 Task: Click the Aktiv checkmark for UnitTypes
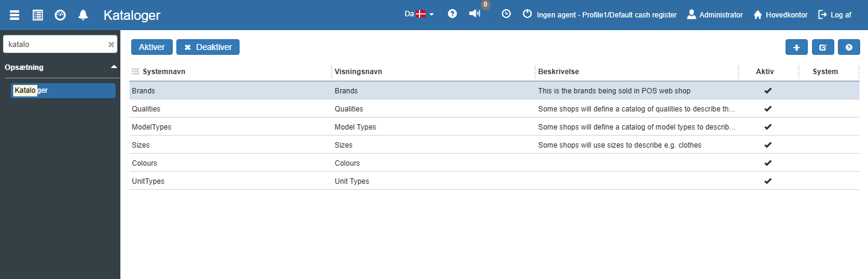click(x=767, y=181)
